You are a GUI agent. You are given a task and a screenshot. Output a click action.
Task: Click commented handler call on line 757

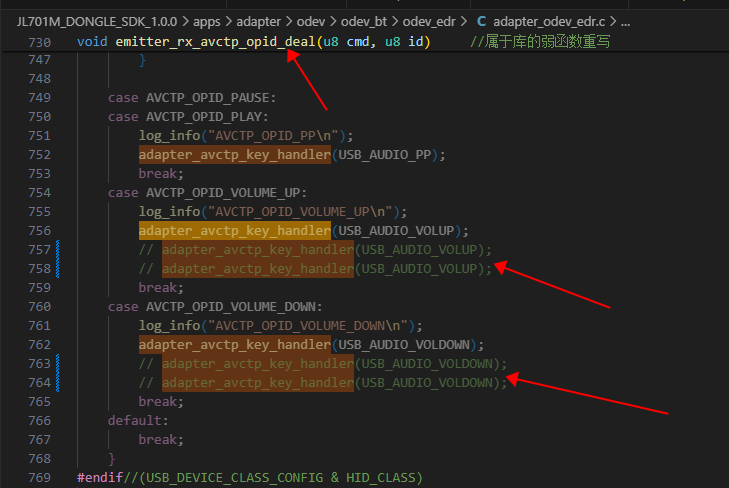(x=315, y=250)
